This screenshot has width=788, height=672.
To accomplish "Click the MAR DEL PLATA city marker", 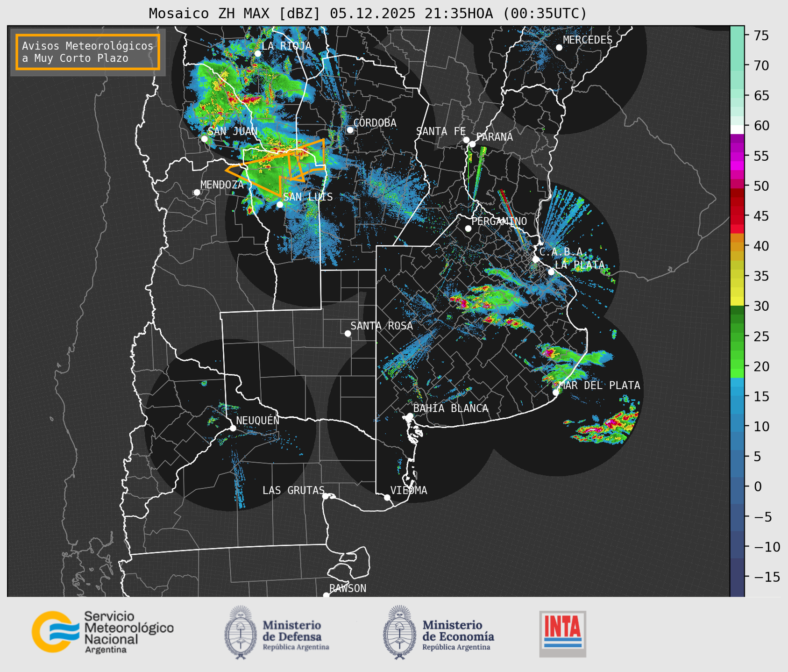I will coord(556,393).
